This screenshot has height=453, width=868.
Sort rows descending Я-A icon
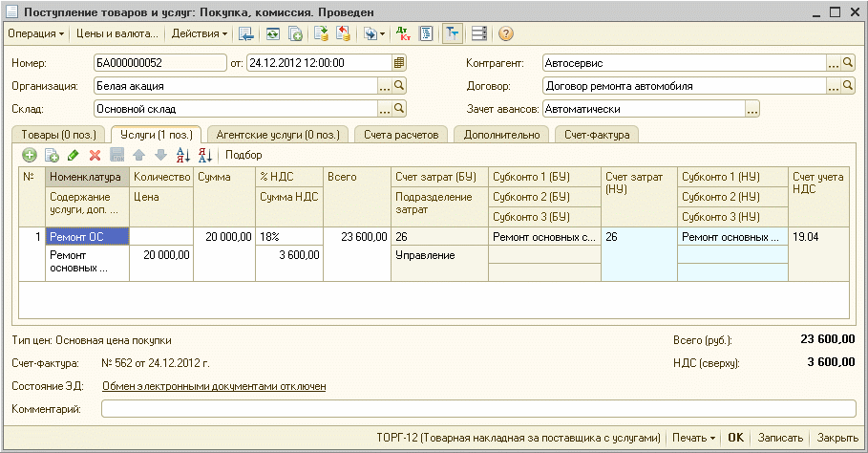pyautogui.click(x=205, y=155)
